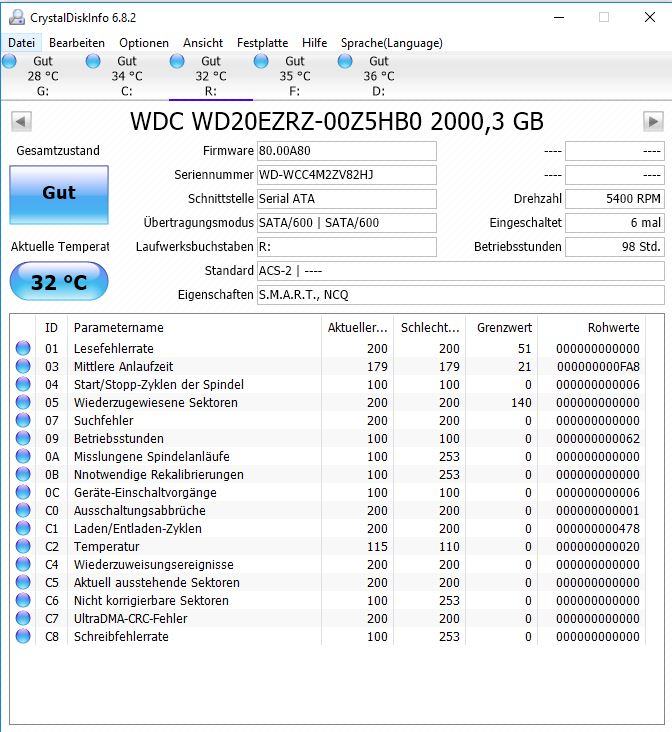Click the Eingeschaltet field 6 mal
Image resolution: width=672 pixels, height=732 pixels.
(x=615, y=223)
